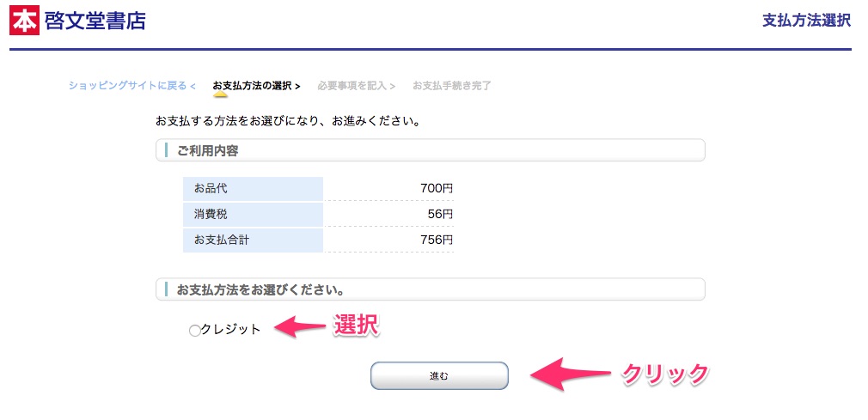Select the クレジット radio button
Image resolution: width=868 pixels, height=420 pixels.
194,331
